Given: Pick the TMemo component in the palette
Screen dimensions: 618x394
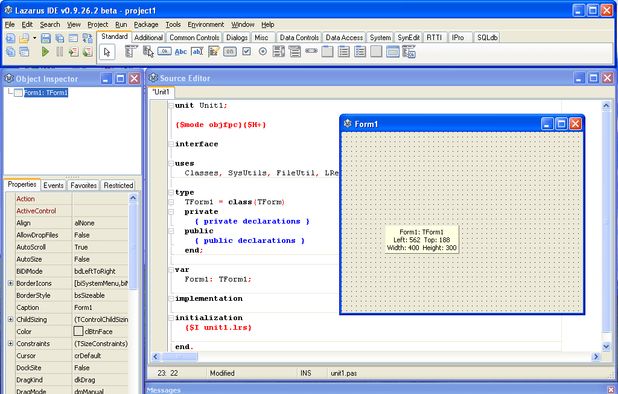Looking at the screenshot, I should (x=214, y=52).
